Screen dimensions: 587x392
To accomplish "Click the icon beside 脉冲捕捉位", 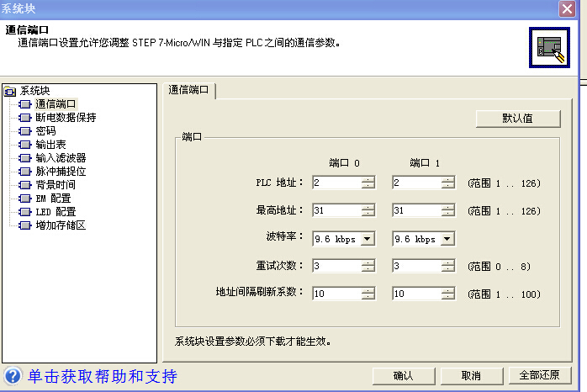I will [24, 172].
